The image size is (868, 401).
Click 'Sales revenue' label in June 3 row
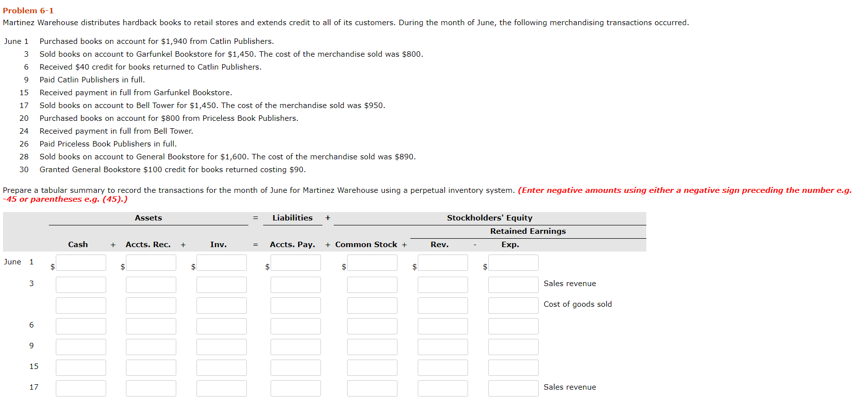click(570, 283)
